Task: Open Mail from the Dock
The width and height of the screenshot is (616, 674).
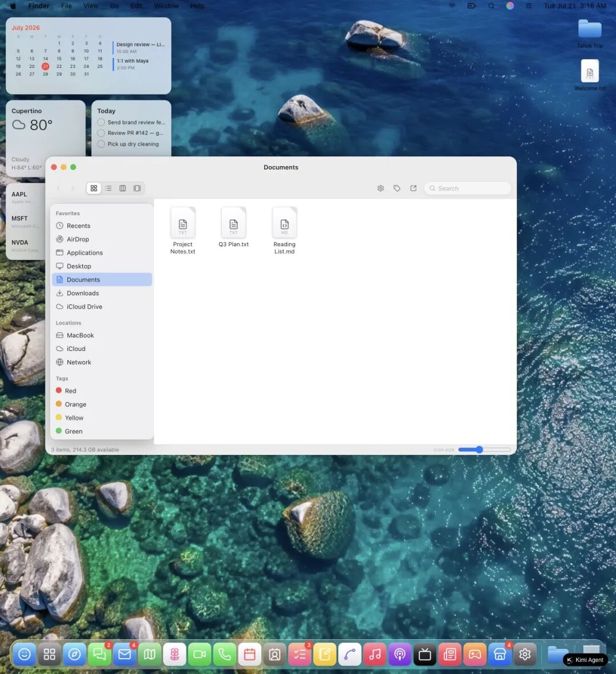Action: [124, 654]
